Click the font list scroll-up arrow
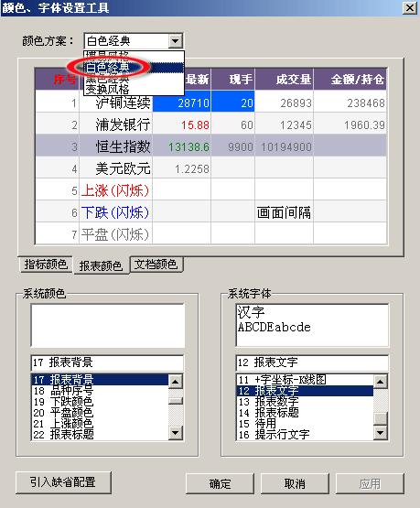Viewport: 420px width, 508px height. 381,382
